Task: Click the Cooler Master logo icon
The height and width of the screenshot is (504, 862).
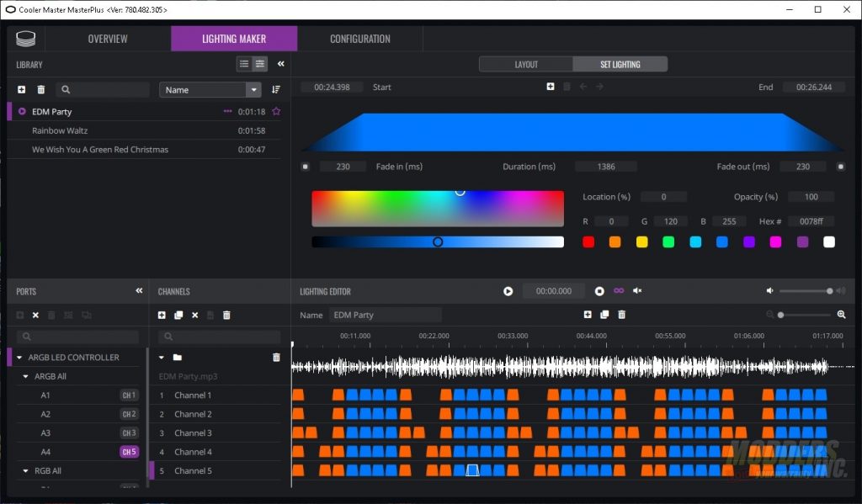Action: (x=26, y=39)
